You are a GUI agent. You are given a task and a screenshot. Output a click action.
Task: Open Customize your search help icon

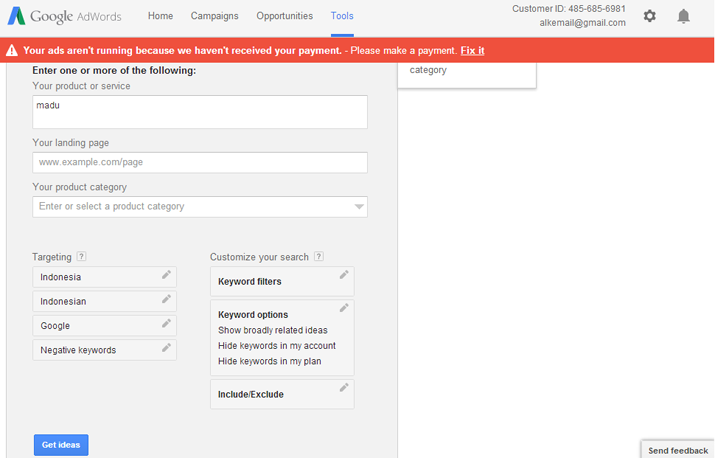tap(319, 256)
